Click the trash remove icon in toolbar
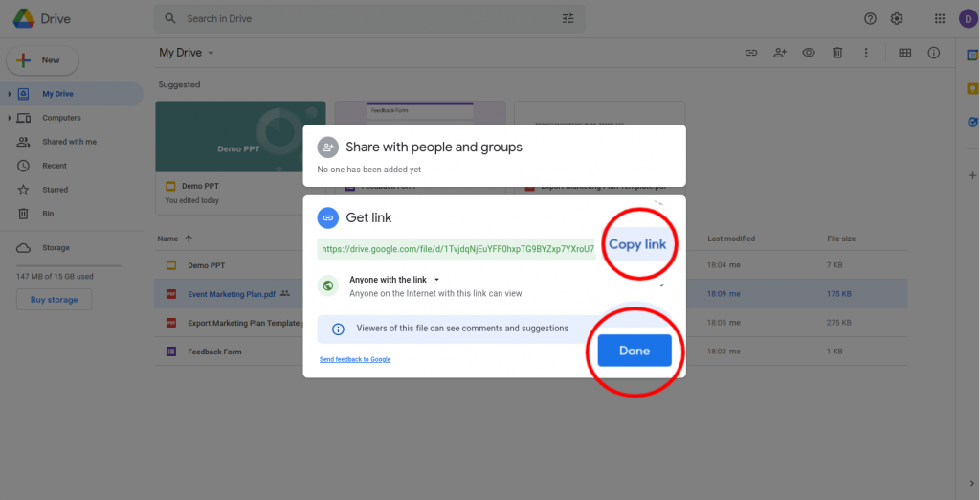 pos(837,53)
